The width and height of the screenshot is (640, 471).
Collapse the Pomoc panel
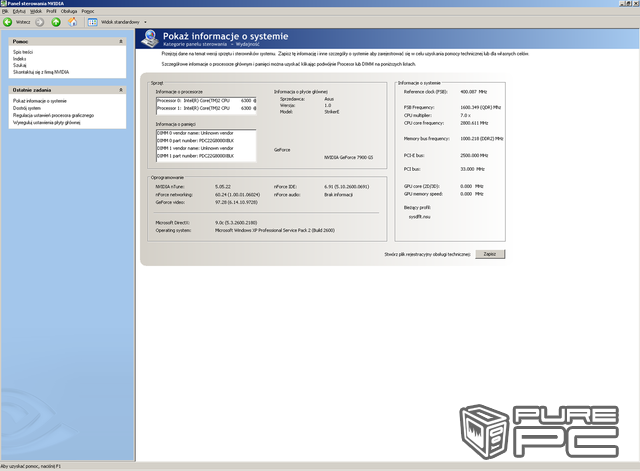pos(121,42)
